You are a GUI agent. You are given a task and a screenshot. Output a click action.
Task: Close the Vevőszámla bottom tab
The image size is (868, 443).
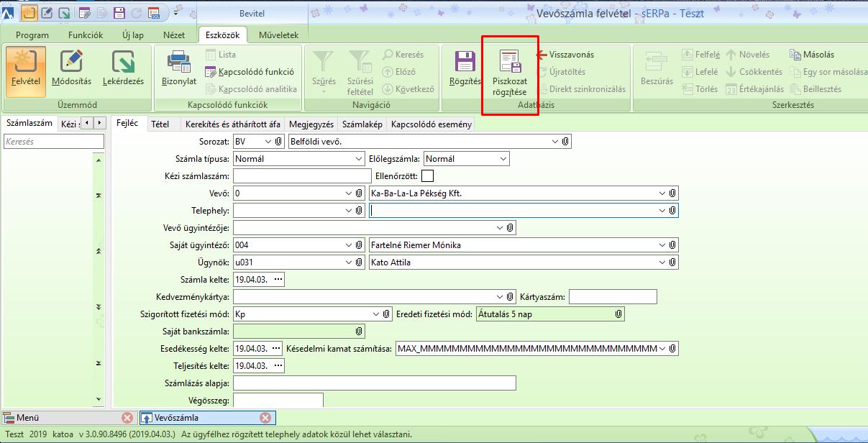click(265, 418)
